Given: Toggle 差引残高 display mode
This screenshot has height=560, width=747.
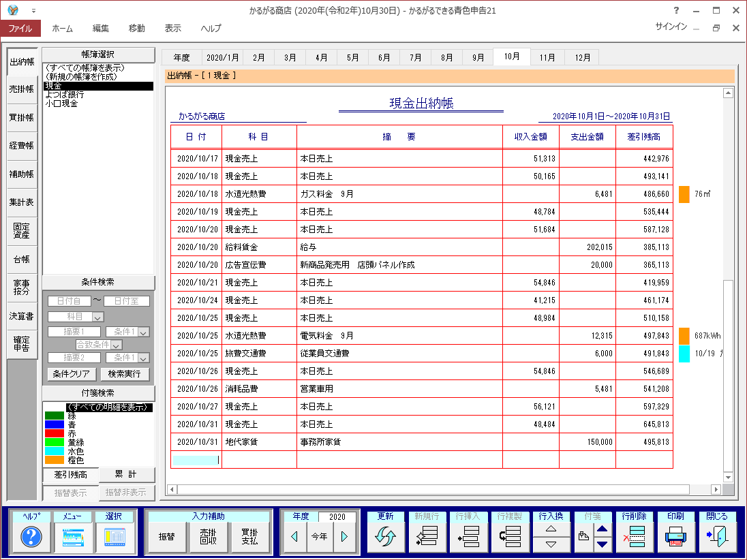Looking at the screenshot, I should coord(70,475).
